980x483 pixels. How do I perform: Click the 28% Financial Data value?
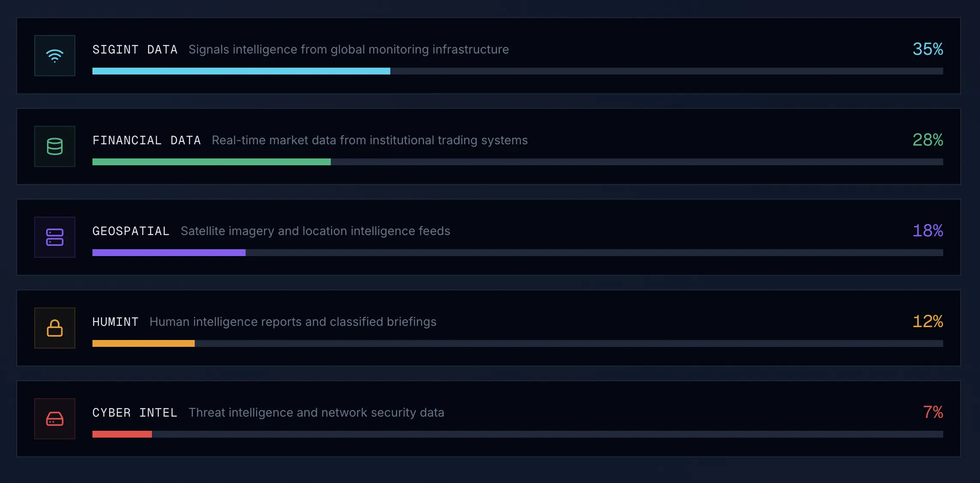928,140
